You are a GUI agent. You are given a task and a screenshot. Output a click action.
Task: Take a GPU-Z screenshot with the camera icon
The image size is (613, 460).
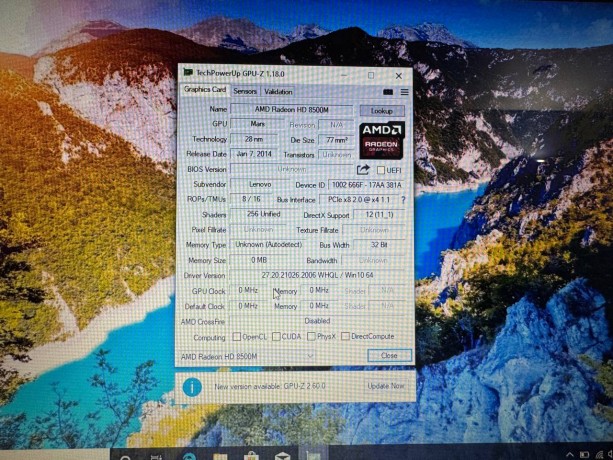[x=388, y=92]
